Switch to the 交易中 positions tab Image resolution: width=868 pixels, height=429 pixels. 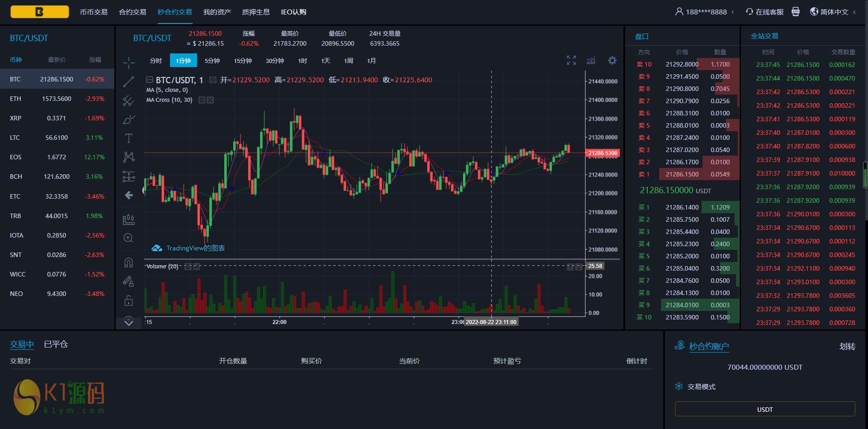[22, 344]
